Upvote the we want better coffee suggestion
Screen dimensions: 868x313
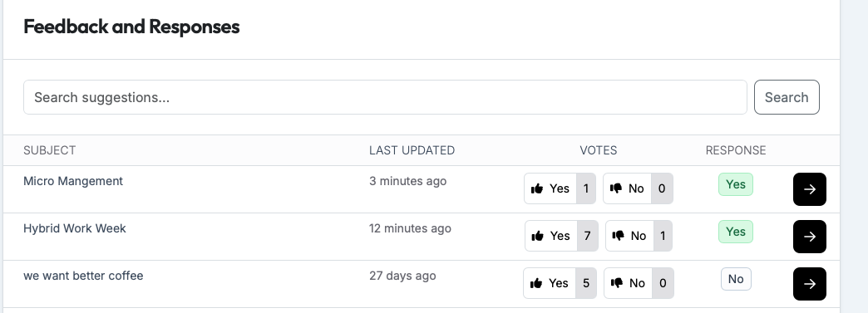560,283
